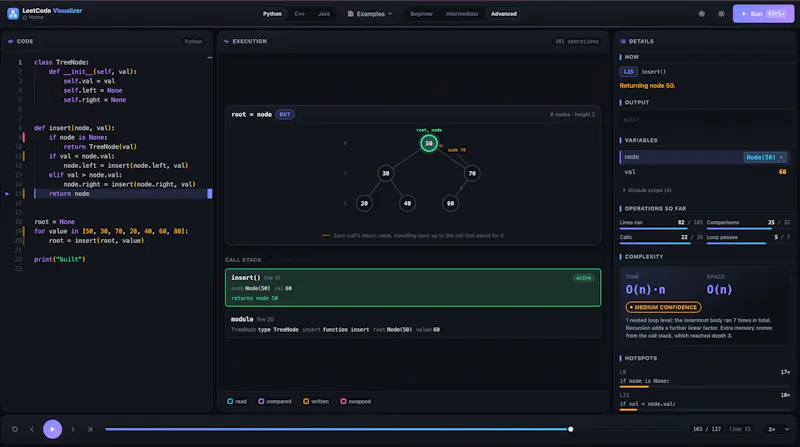The image size is (800, 447).
Task: Click the active insert() call stack frame
Action: coord(413,288)
